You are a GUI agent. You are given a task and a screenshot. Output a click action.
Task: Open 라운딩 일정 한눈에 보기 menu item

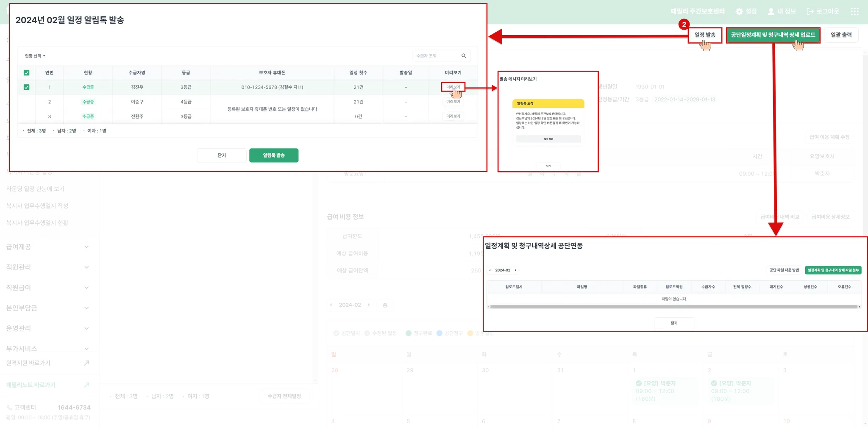[36, 189]
